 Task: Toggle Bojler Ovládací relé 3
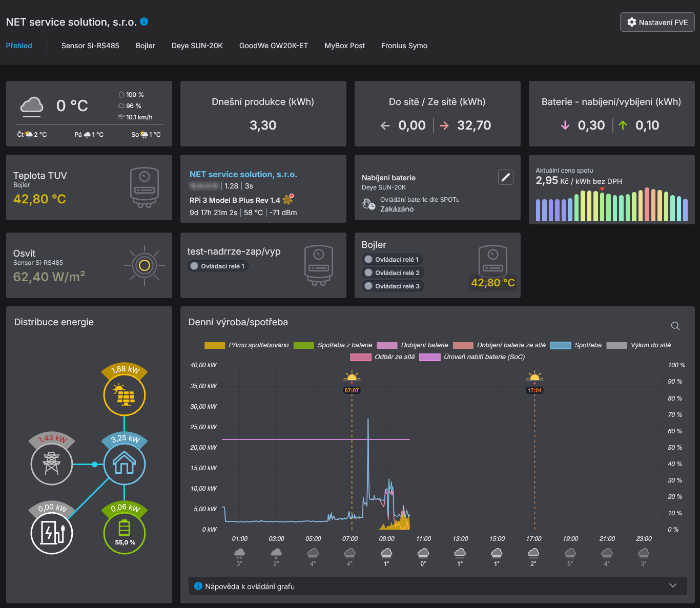pos(368,286)
